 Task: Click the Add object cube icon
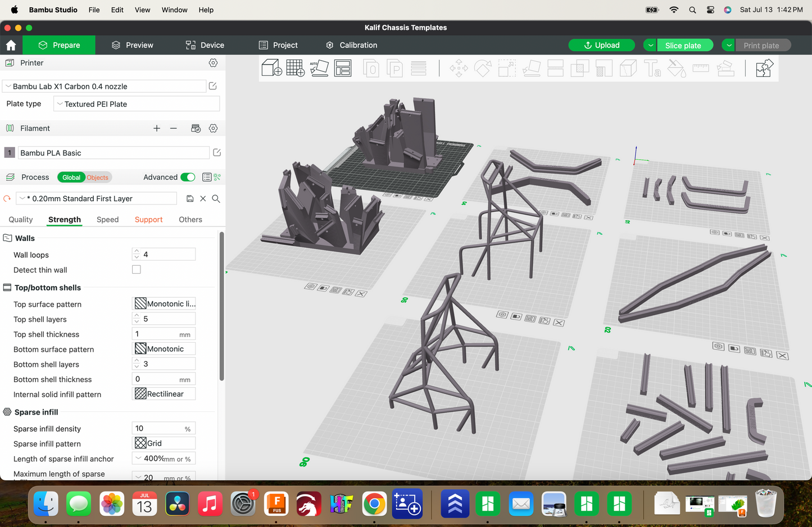click(x=272, y=69)
